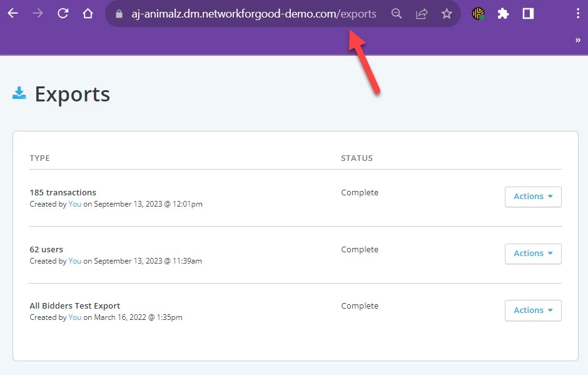The width and height of the screenshot is (588, 375).
Task: Open Actions for the 62 users export
Action: pyautogui.click(x=533, y=254)
